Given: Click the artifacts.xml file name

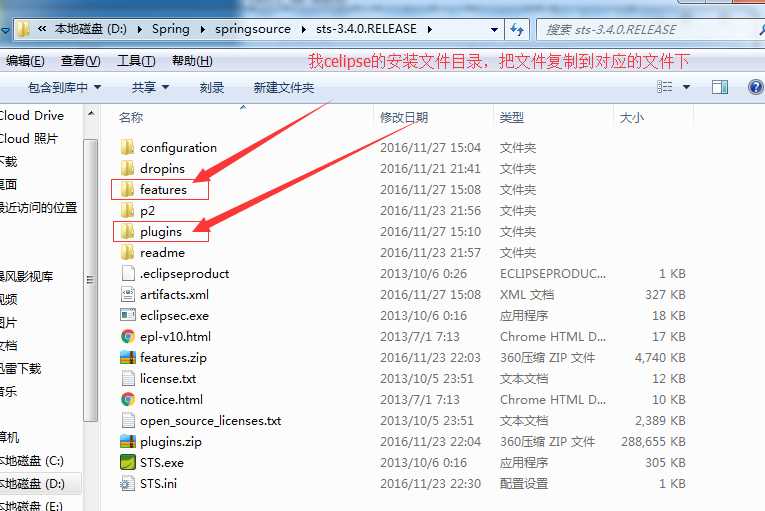Looking at the screenshot, I should [x=174, y=294].
